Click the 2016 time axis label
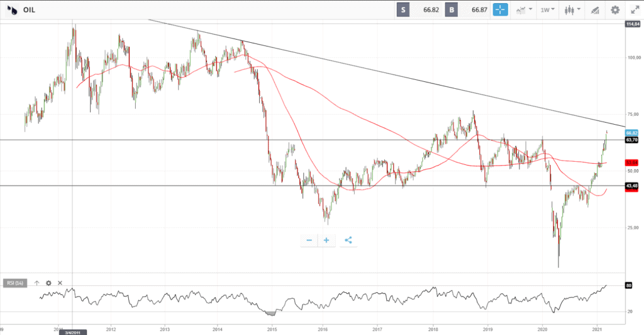Viewport: 644px width, 335px height. coord(323,329)
